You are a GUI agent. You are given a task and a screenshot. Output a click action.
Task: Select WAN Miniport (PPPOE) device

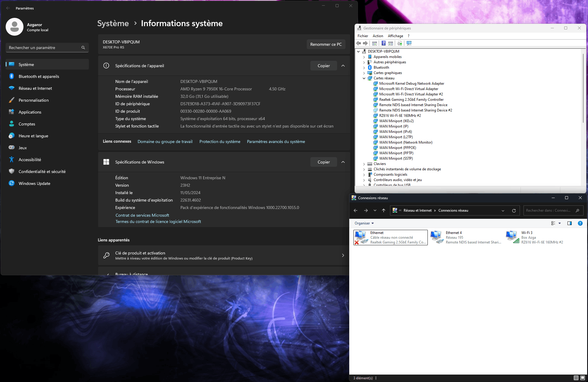coord(398,148)
